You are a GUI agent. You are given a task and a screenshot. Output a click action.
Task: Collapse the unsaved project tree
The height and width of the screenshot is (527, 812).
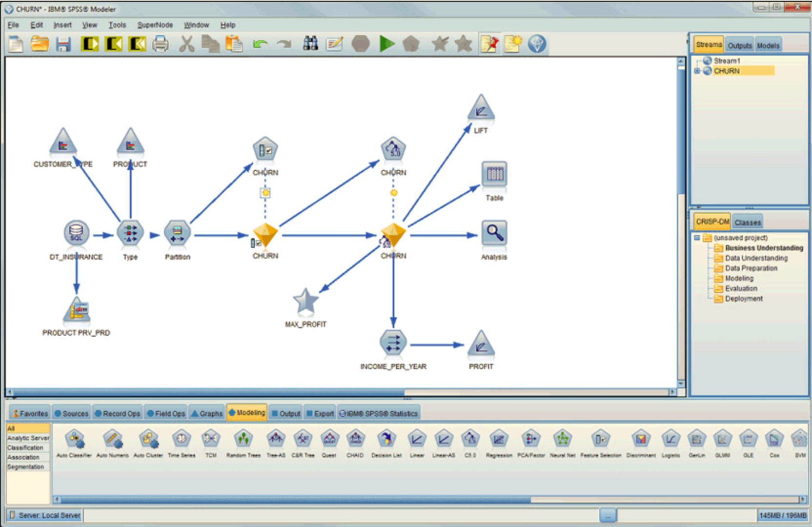[x=697, y=238]
